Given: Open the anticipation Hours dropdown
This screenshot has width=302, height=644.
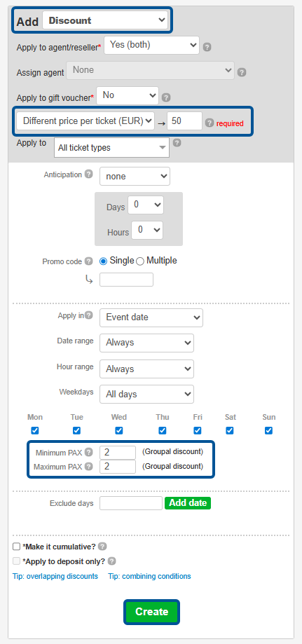Looking at the screenshot, I should [x=147, y=230].
